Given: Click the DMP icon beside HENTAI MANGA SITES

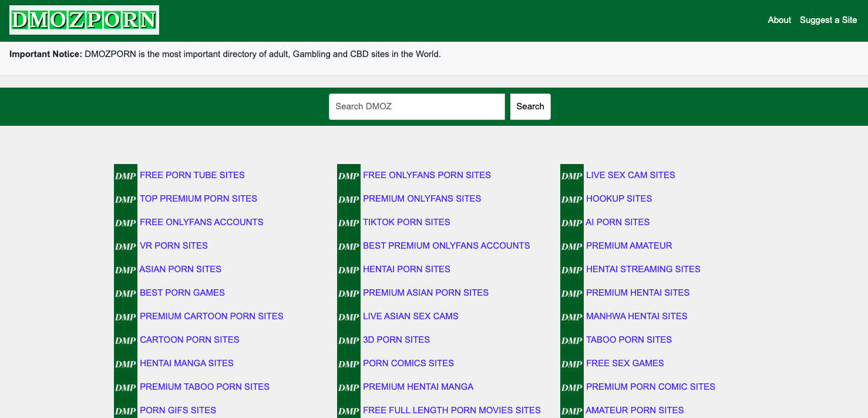Looking at the screenshot, I should pyautogui.click(x=125, y=363).
